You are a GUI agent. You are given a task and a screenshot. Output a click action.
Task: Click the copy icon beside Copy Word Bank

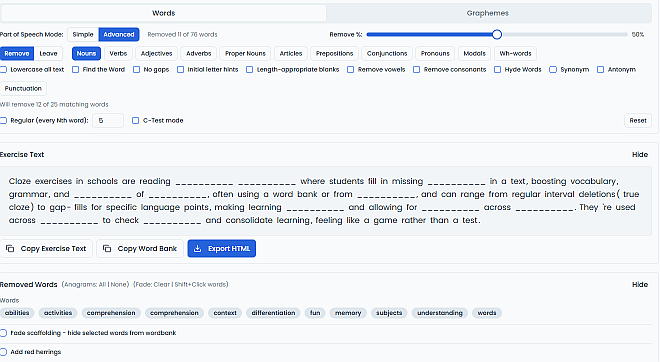[107, 249]
